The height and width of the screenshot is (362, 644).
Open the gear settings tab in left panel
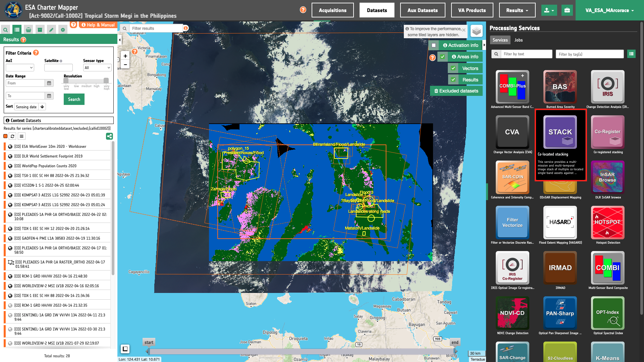pos(63,30)
